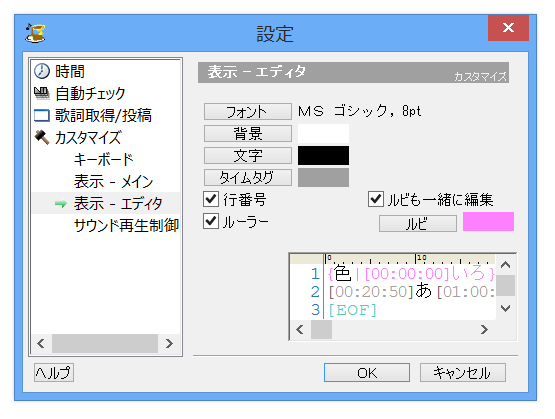Click the [EOF] line in preview
The height and width of the screenshot is (419, 555).
point(353,310)
